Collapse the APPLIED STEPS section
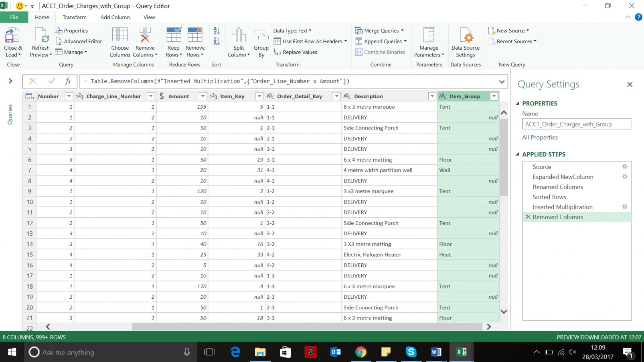 click(517, 154)
